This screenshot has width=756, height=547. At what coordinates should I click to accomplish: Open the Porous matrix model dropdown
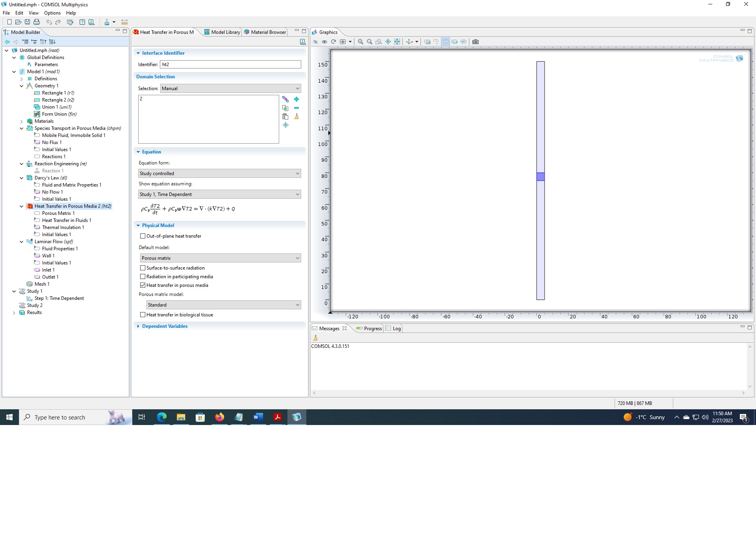[223, 305]
